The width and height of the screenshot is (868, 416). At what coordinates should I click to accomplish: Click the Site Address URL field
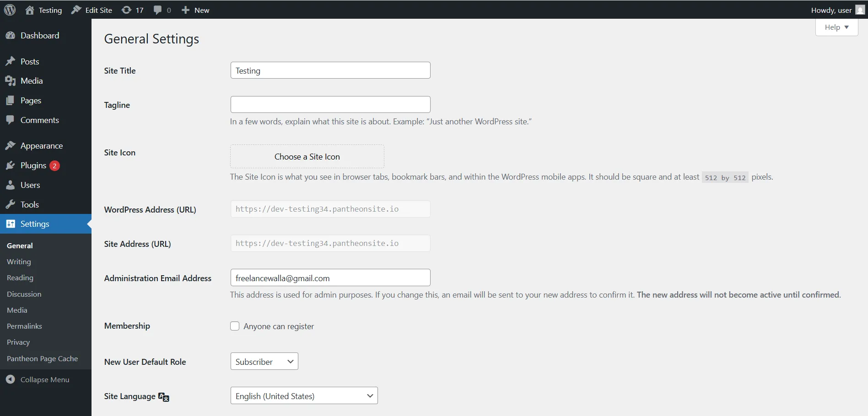[x=330, y=243]
